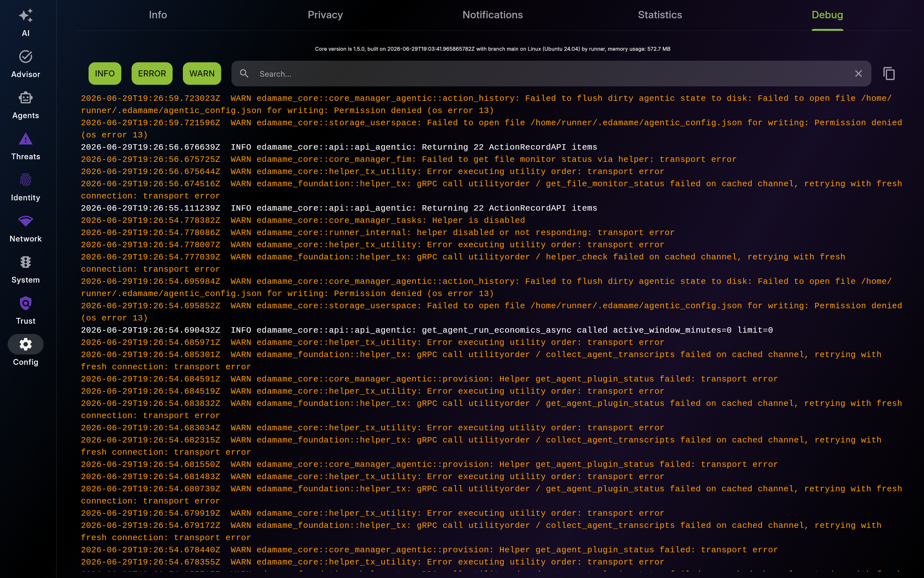Select the 19:26:59.721596Z storage_userspace WARN line

(492, 129)
